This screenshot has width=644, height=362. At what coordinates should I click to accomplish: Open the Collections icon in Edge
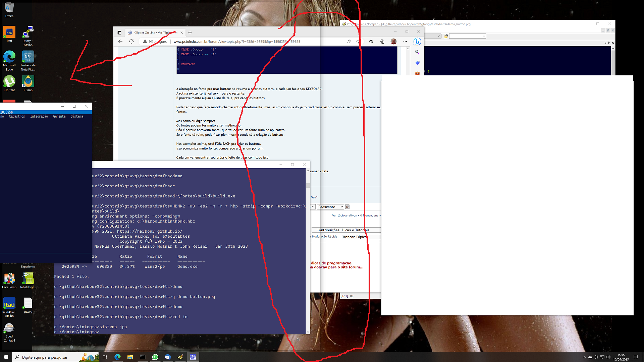(382, 41)
